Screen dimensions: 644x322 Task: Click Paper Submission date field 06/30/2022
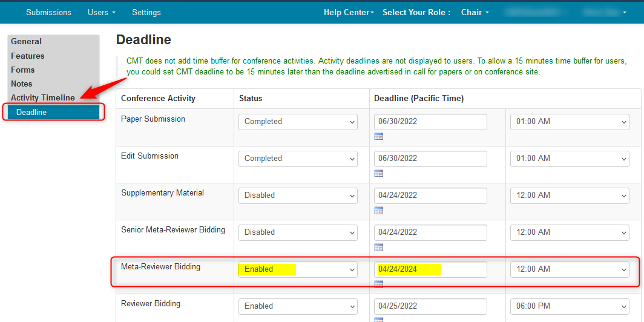[x=430, y=122]
